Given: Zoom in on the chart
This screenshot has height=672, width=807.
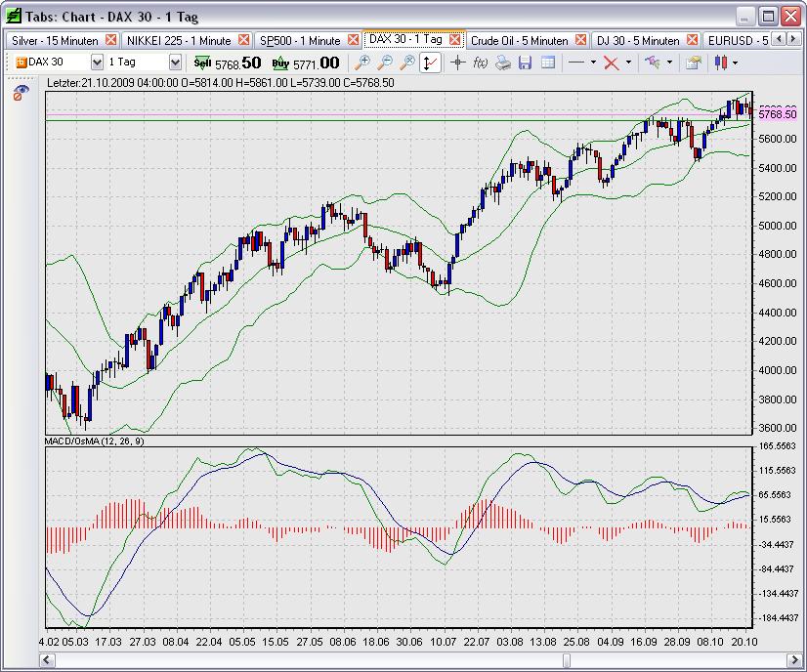Looking at the screenshot, I should coord(362,63).
